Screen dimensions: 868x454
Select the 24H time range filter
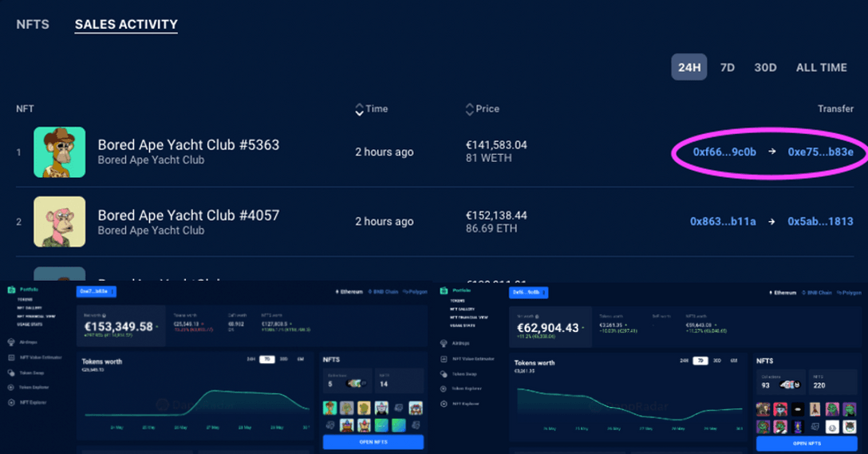(x=688, y=68)
